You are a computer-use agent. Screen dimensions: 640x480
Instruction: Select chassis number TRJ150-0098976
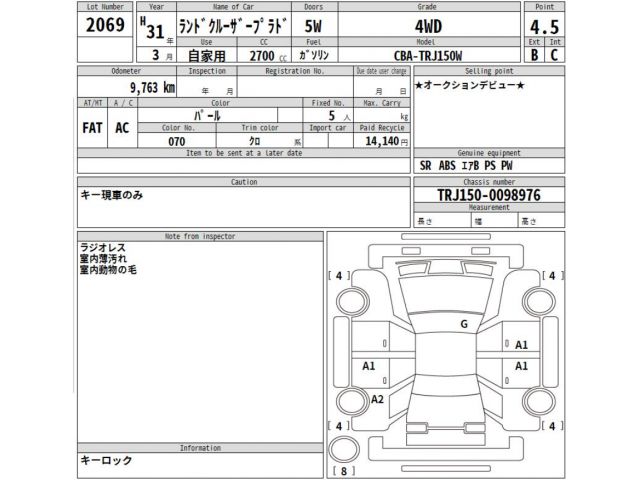(489, 195)
